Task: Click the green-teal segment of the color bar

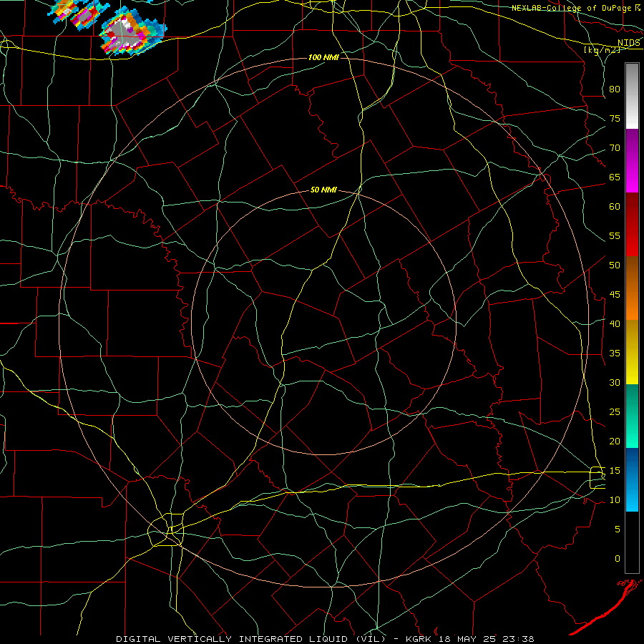Action: (x=632, y=416)
